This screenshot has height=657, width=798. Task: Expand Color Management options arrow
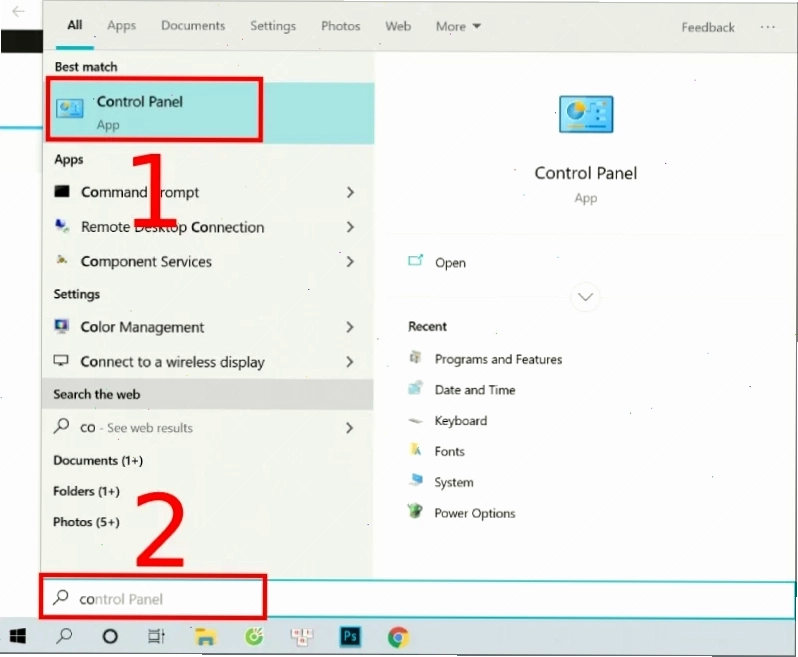350,327
